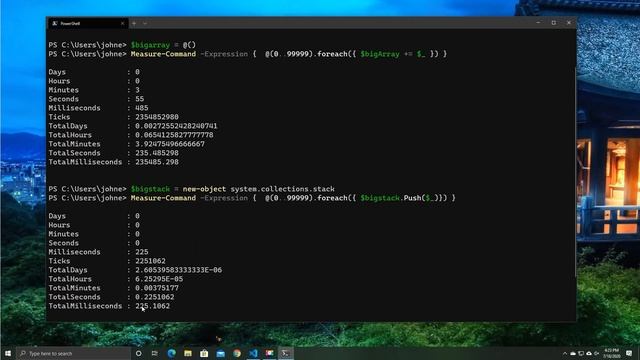640x360 pixels.
Task: Click the Windows Terminal taskbar icon
Action: 286,353
